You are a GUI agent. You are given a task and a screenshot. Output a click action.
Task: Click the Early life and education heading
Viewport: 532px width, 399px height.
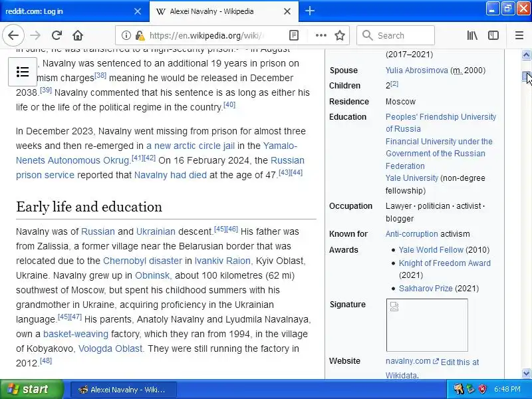[x=89, y=207]
